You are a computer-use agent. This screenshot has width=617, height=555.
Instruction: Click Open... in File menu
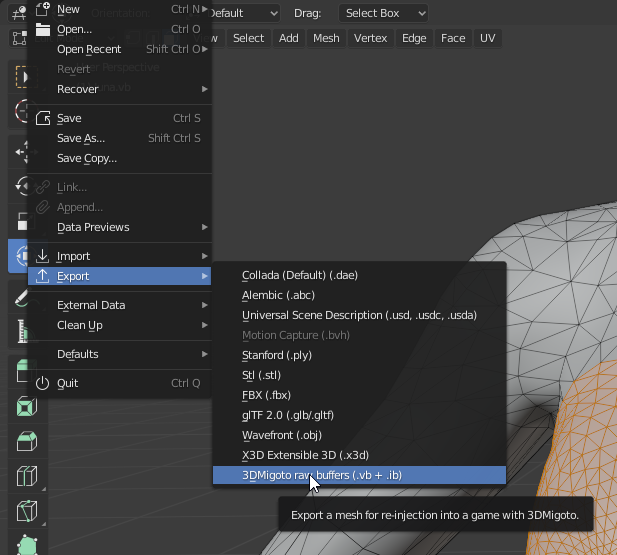click(119, 29)
